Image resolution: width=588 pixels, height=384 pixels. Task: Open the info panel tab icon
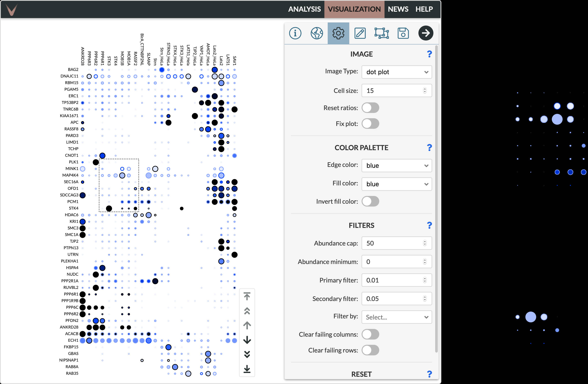[295, 33]
